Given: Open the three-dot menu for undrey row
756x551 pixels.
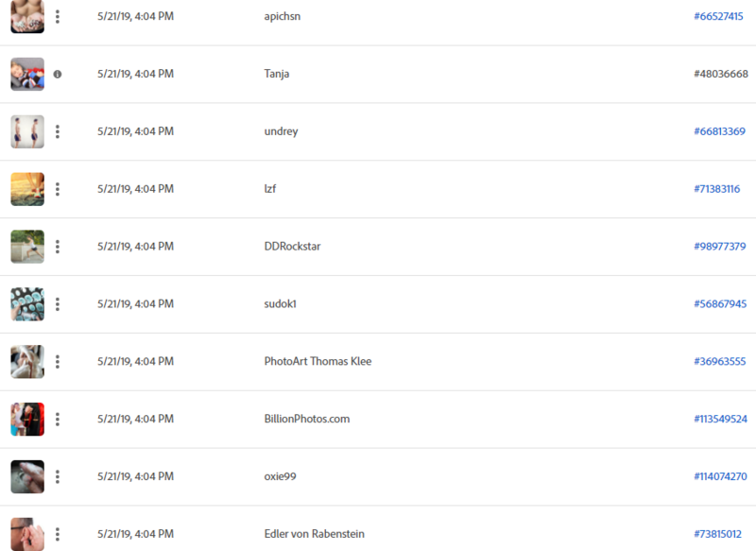Looking at the screenshot, I should tap(58, 131).
